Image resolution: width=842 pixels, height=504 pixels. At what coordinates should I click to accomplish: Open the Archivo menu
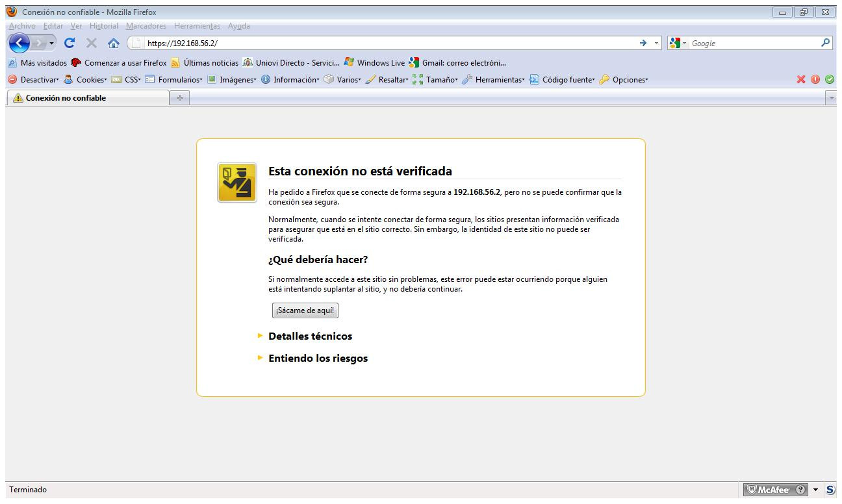click(22, 26)
